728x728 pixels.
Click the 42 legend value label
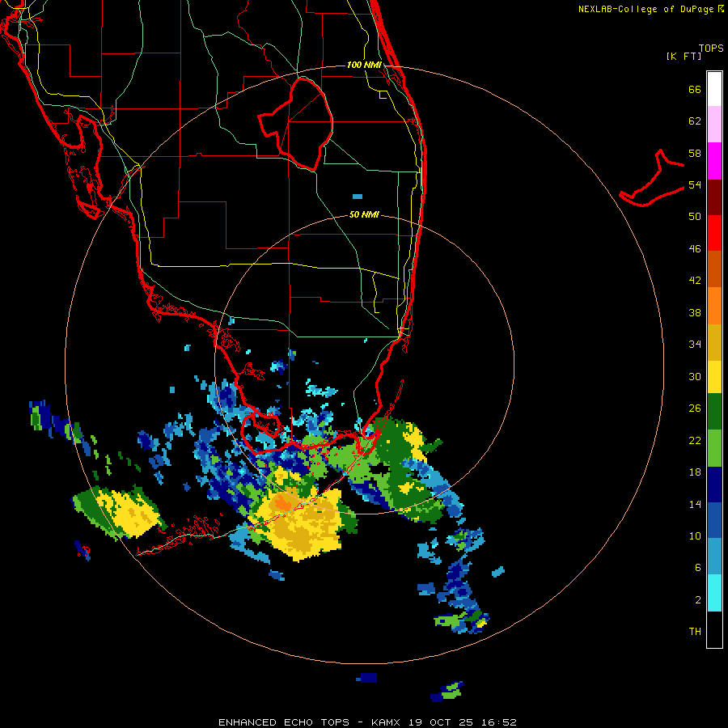[695, 281]
